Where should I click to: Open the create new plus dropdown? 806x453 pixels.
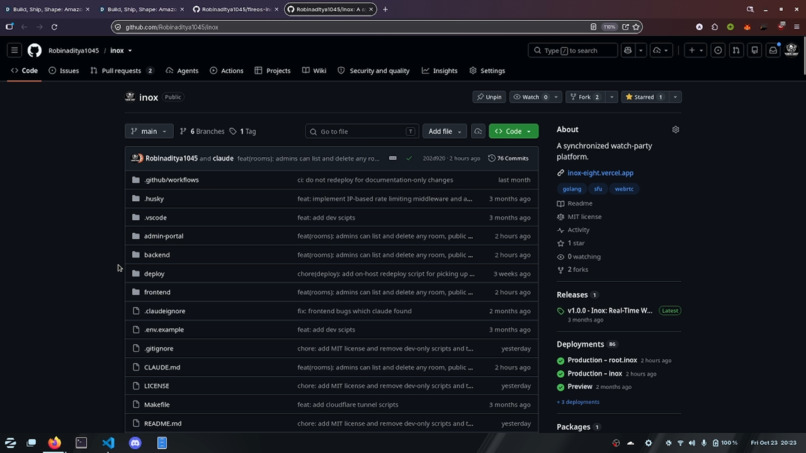click(x=695, y=50)
